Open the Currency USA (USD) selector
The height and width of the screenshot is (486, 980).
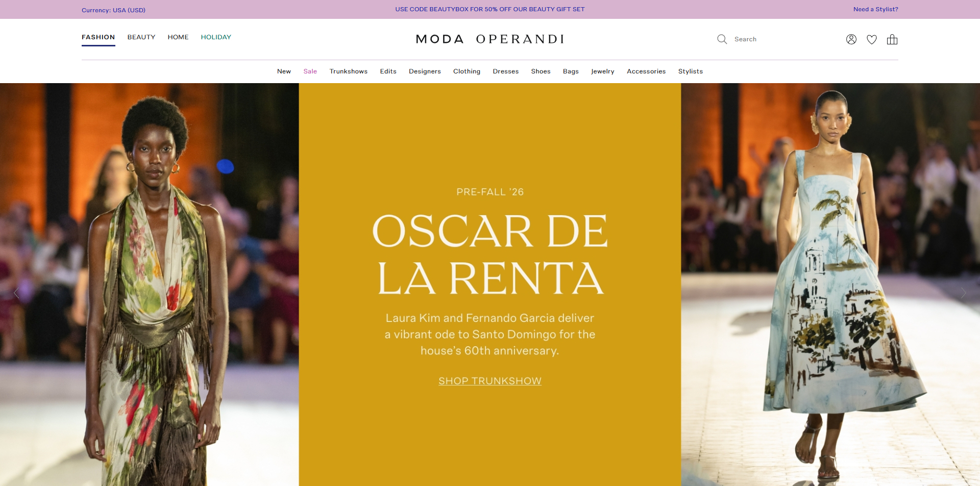point(113,10)
